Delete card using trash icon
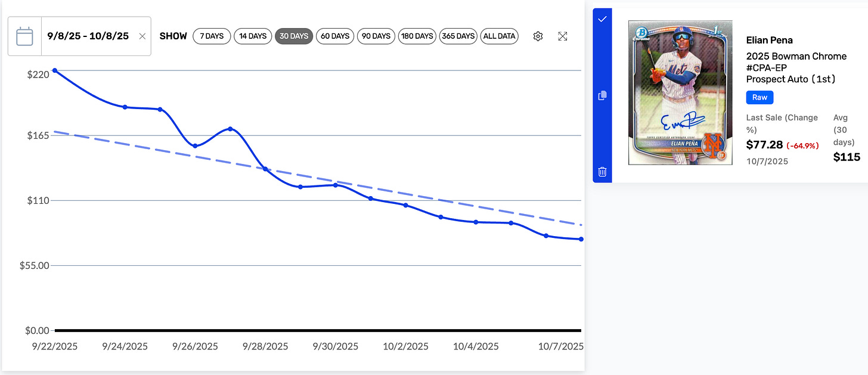 [x=602, y=172]
